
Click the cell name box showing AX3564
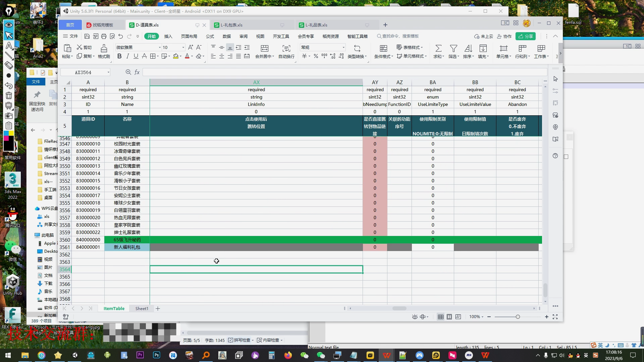(x=83, y=72)
